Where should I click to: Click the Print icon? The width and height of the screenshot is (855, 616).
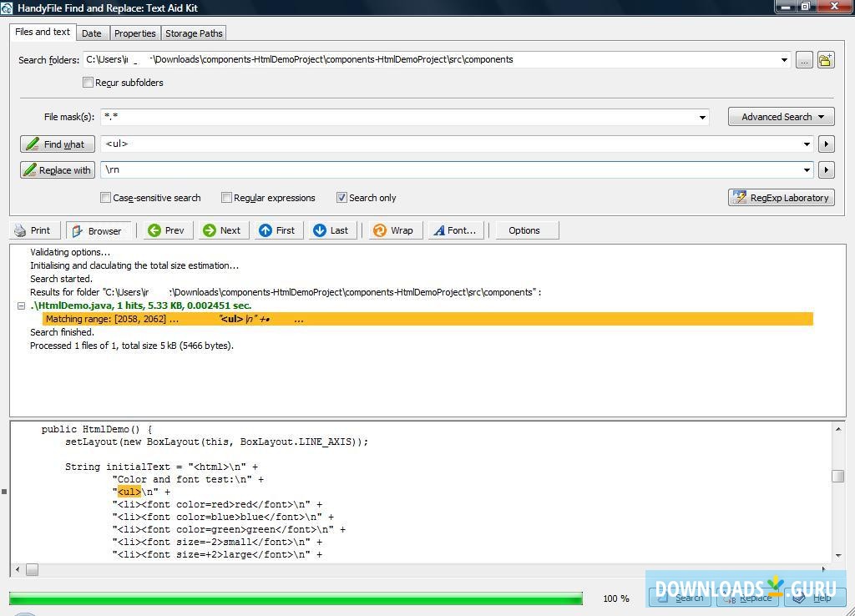tap(34, 230)
